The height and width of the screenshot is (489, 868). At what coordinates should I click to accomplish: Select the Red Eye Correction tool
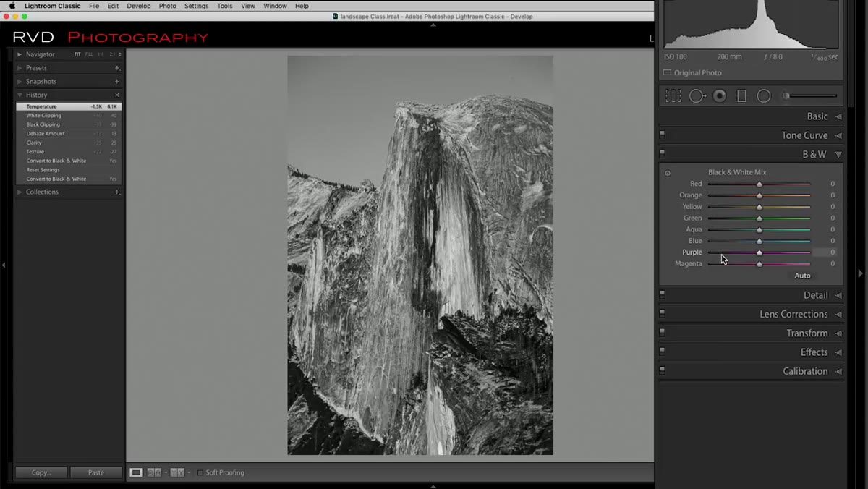click(720, 96)
